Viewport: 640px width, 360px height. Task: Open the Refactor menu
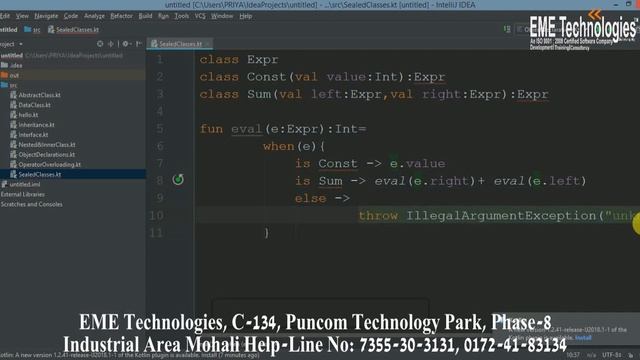coord(122,16)
